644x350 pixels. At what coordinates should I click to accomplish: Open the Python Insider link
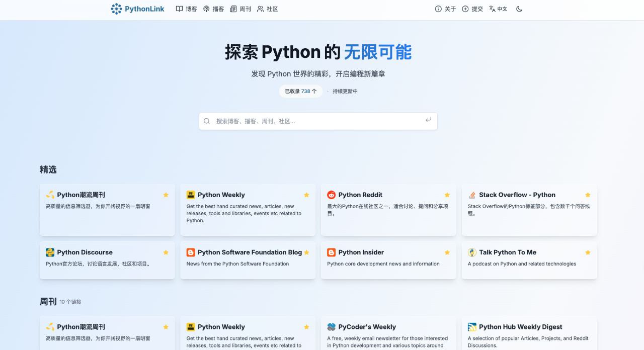pyautogui.click(x=361, y=252)
